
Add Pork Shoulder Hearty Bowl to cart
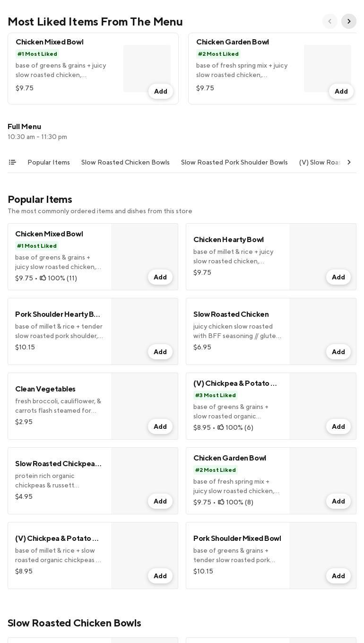click(x=160, y=352)
